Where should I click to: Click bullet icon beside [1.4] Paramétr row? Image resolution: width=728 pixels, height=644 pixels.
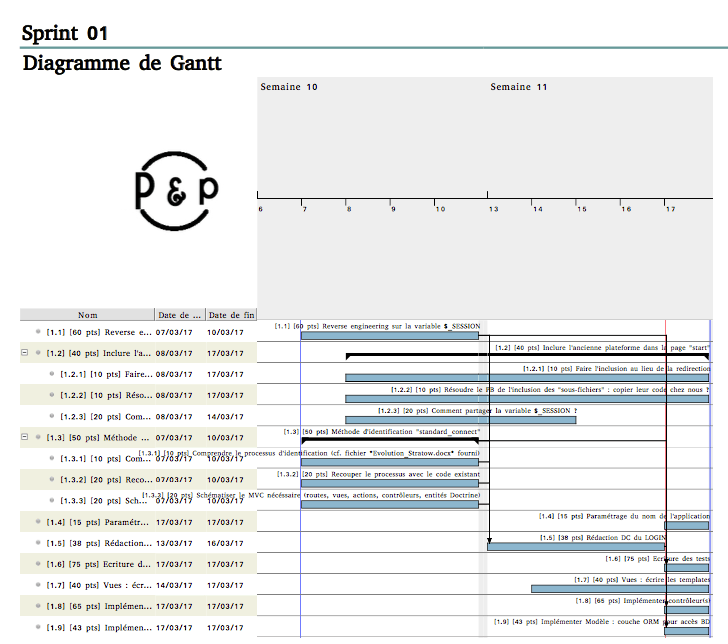tap(38, 522)
